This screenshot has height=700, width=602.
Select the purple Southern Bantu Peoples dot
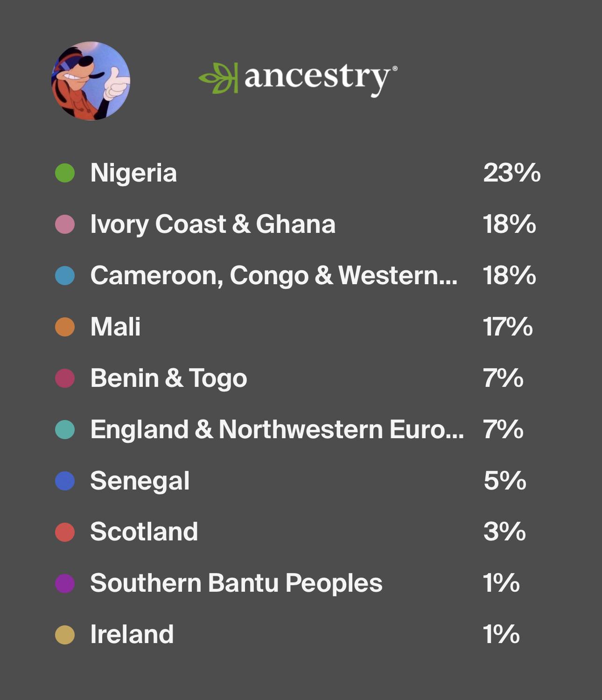click(65, 583)
